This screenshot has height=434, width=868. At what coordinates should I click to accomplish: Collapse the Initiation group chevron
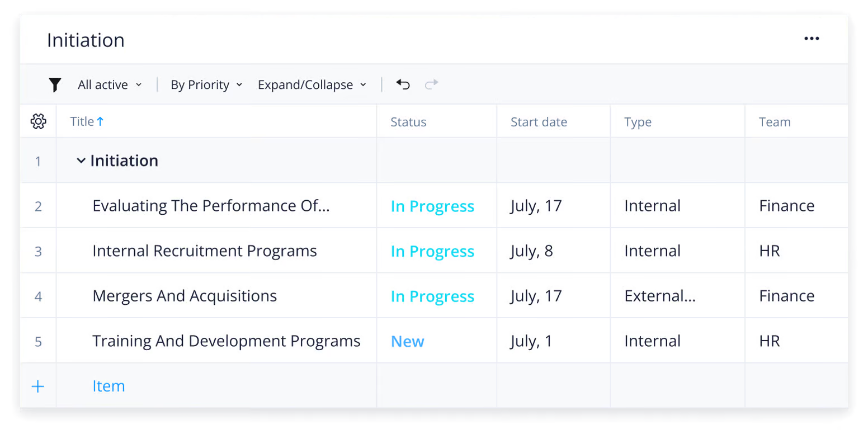(x=81, y=161)
